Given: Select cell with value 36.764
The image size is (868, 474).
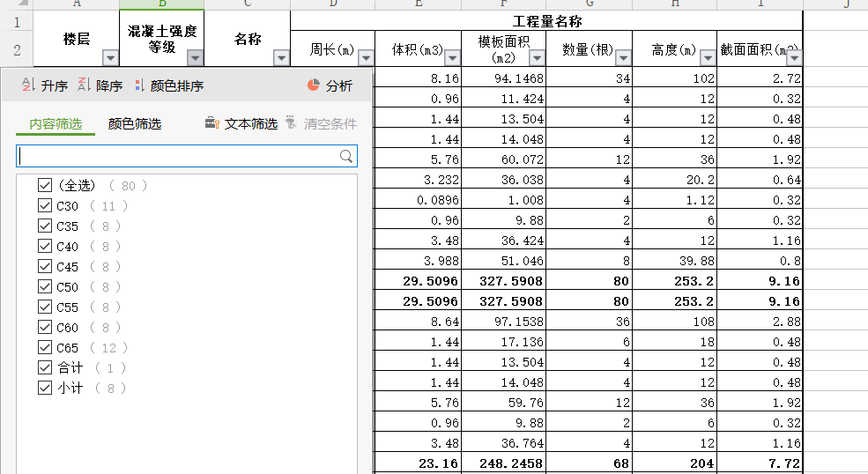Looking at the screenshot, I should tap(504, 443).
